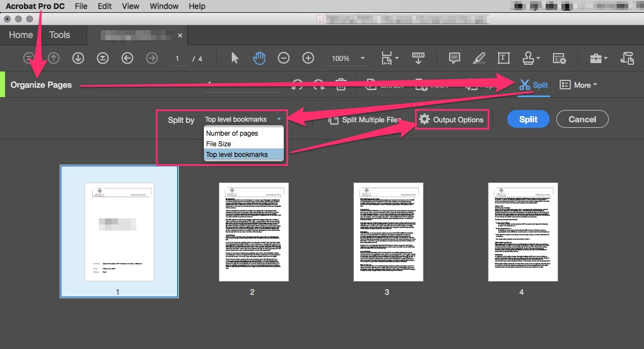This screenshot has width=644, height=349.
Task: Open the form settings gear icon
Action: click(560, 58)
